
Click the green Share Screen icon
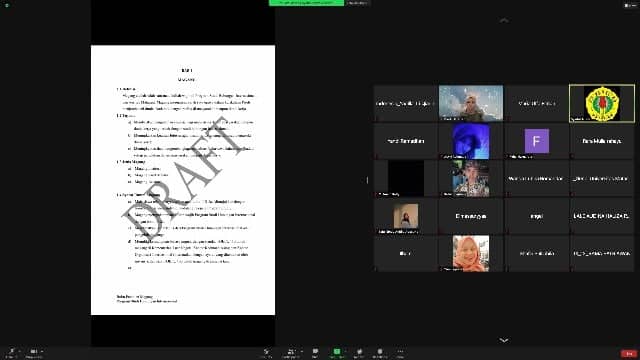point(337,351)
